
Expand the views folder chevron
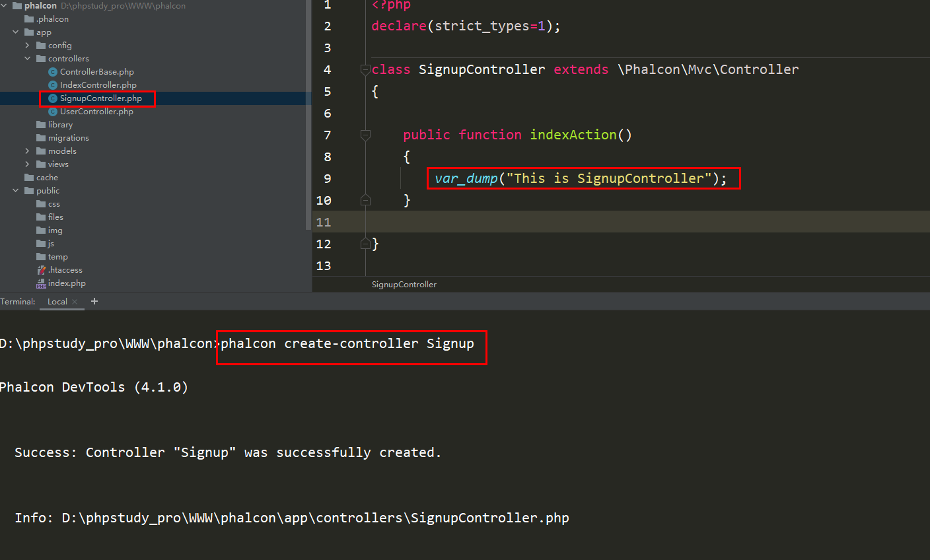click(x=28, y=164)
